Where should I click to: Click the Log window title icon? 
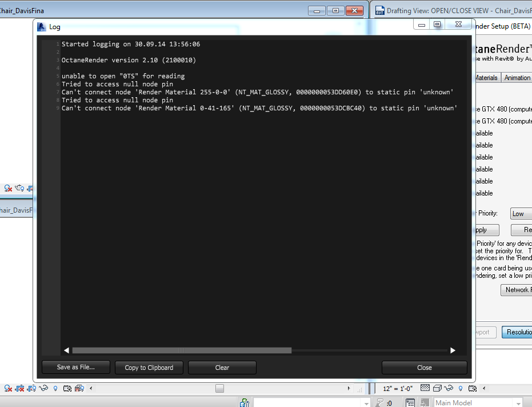[41, 27]
